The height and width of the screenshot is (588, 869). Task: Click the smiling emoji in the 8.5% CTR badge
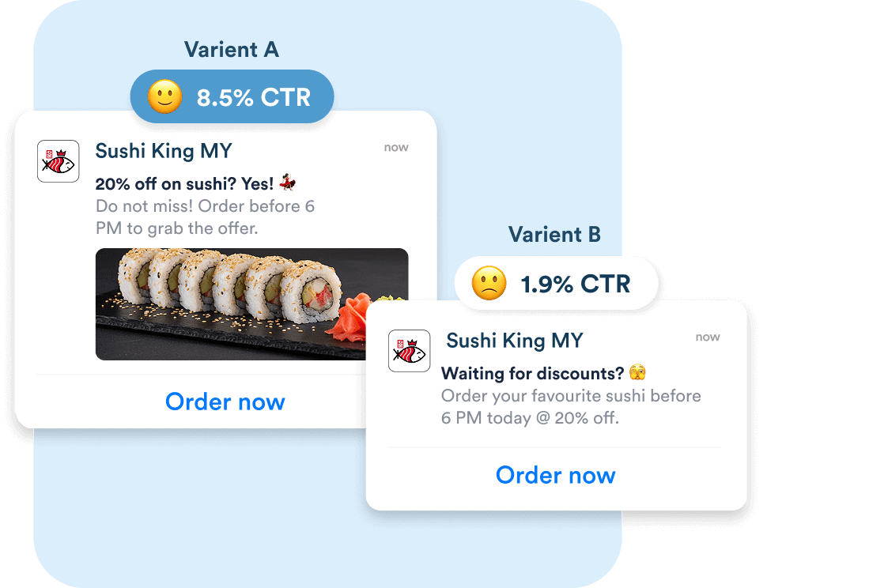coord(164,97)
